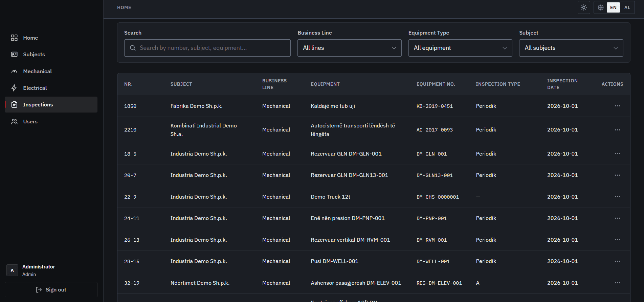Click the Mechanical gauge icon in sidebar
Image resolution: width=644 pixels, height=302 pixels.
14,72
